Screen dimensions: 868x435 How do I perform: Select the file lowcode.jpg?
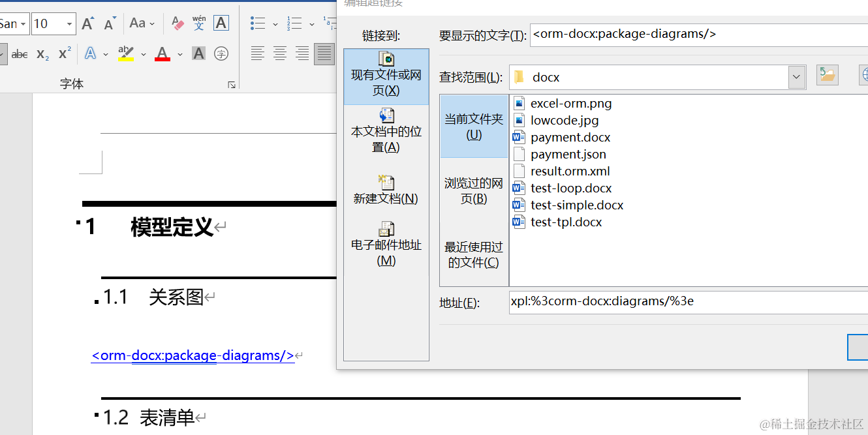click(565, 120)
